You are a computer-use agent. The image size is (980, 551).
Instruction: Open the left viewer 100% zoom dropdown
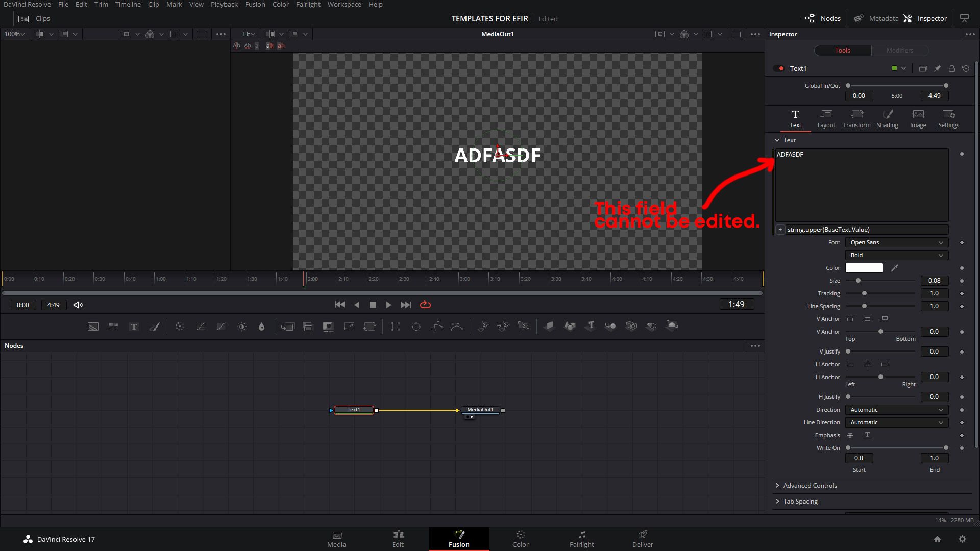tap(14, 34)
